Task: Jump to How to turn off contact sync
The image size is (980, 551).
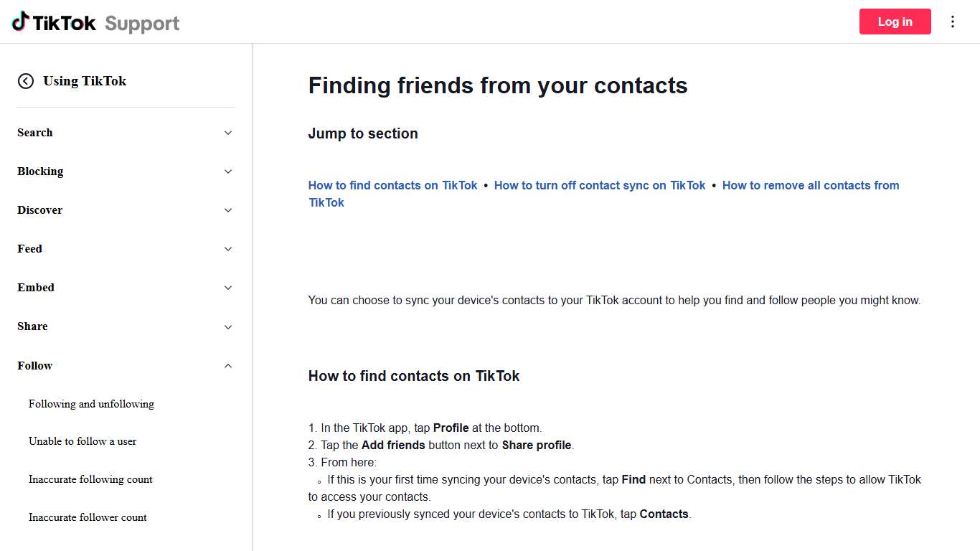Action: (600, 185)
